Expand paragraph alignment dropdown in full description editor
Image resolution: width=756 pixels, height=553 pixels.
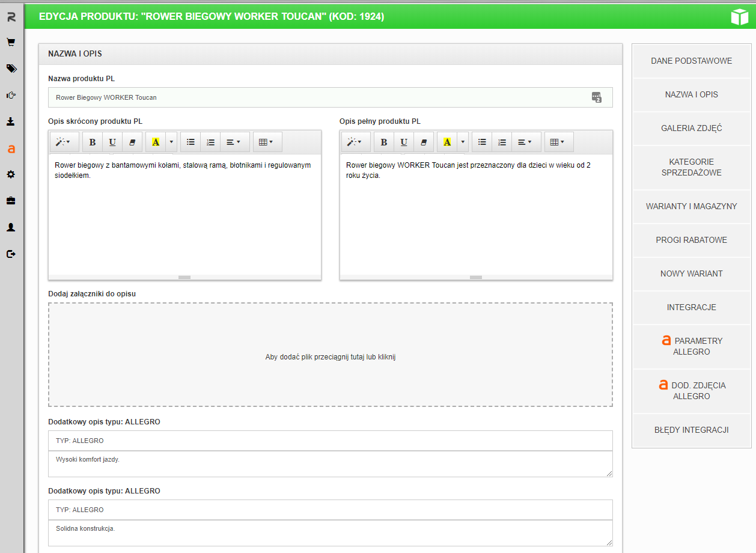525,142
